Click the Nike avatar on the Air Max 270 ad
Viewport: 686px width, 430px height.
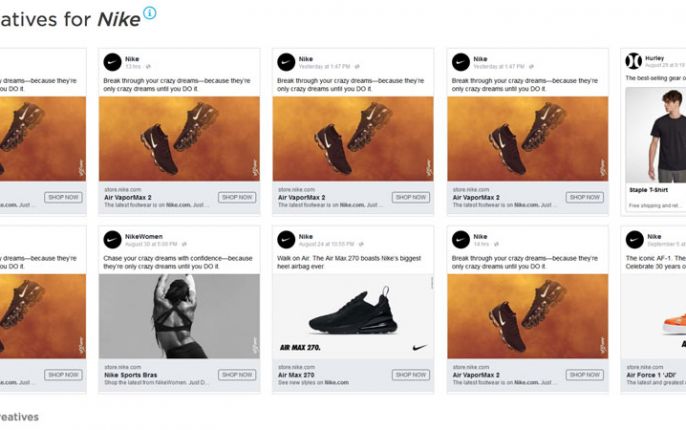pos(286,240)
